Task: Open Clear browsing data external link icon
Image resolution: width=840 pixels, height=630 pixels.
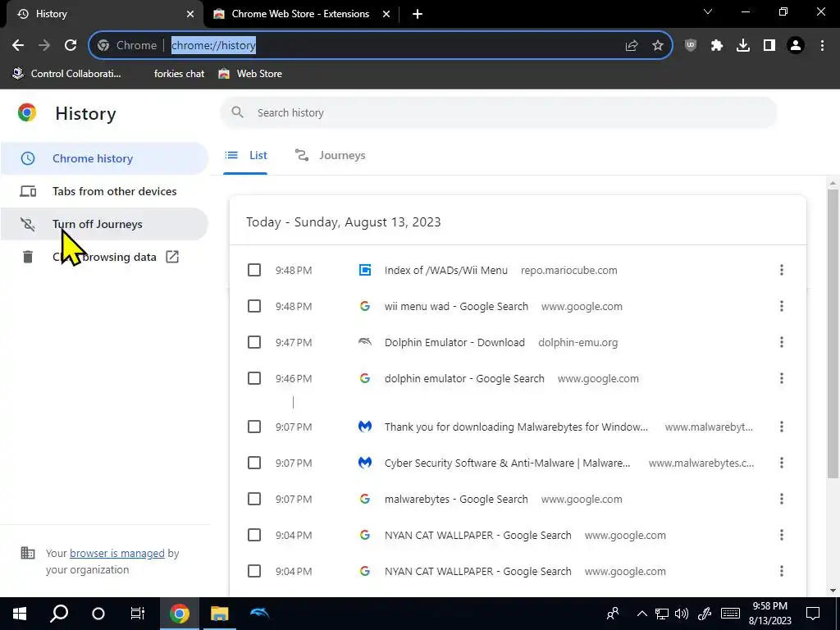Action: click(172, 257)
